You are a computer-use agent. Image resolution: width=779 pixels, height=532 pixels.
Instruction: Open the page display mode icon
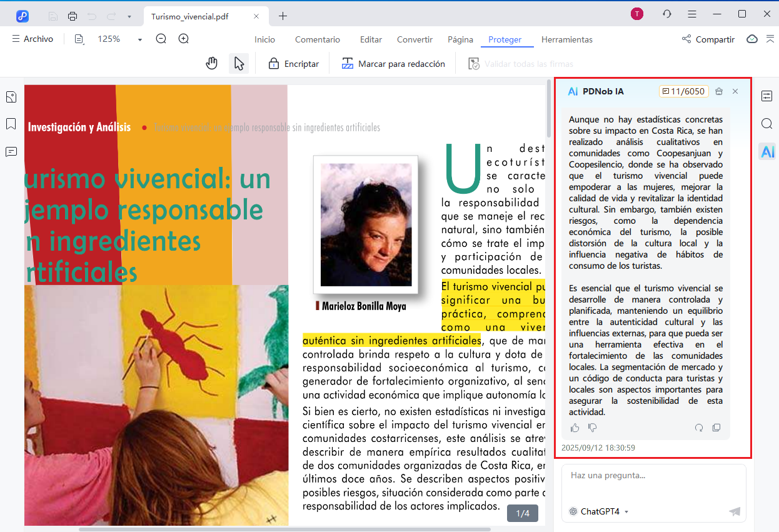[79, 39]
